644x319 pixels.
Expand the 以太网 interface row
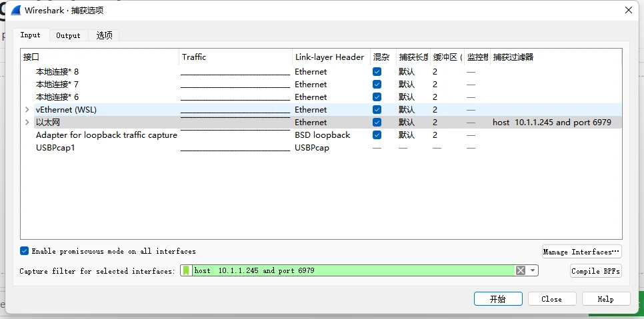pyautogui.click(x=27, y=123)
